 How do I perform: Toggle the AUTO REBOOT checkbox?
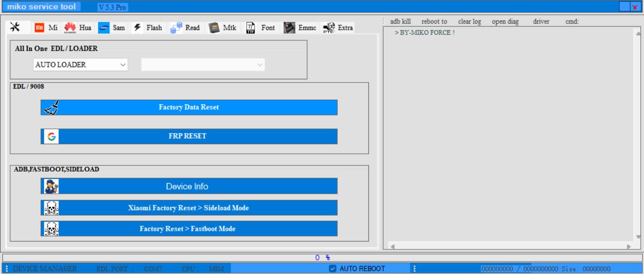[x=332, y=268]
